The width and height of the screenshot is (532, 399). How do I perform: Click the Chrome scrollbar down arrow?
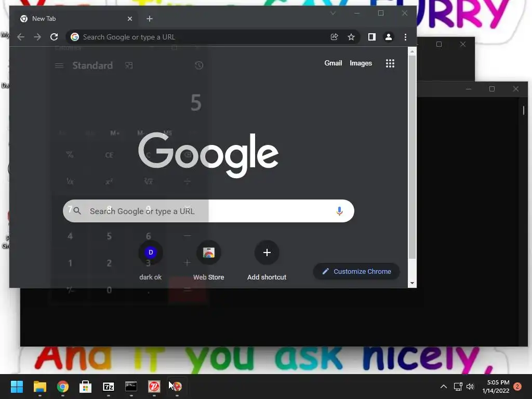[412, 283]
